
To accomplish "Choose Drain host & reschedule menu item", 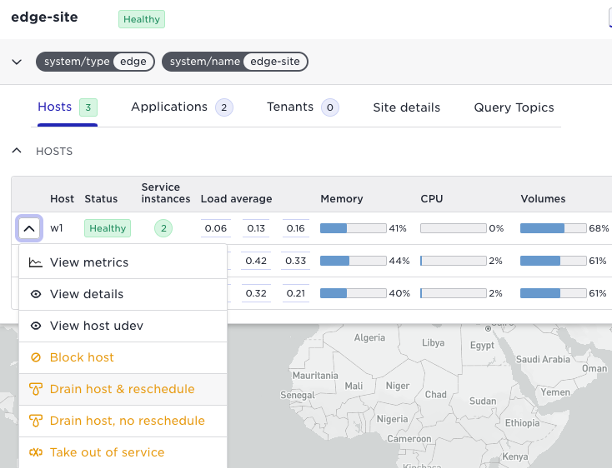I will (x=122, y=389).
